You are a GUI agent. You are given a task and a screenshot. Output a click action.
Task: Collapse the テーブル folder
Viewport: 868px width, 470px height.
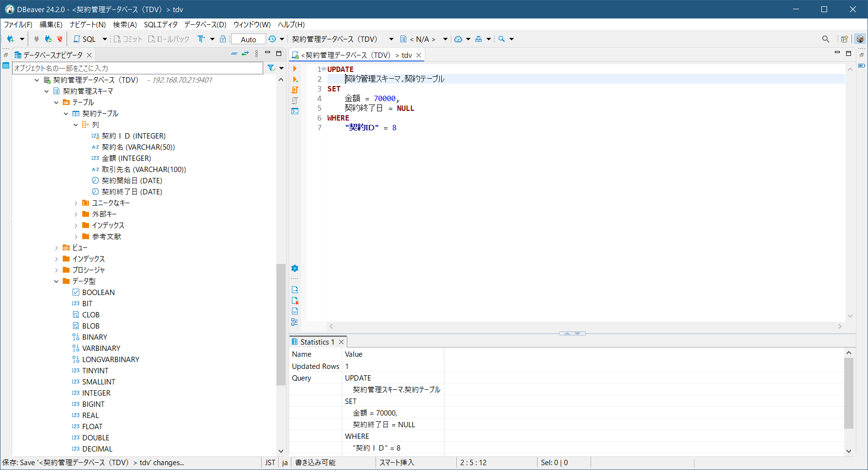coord(56,103)
